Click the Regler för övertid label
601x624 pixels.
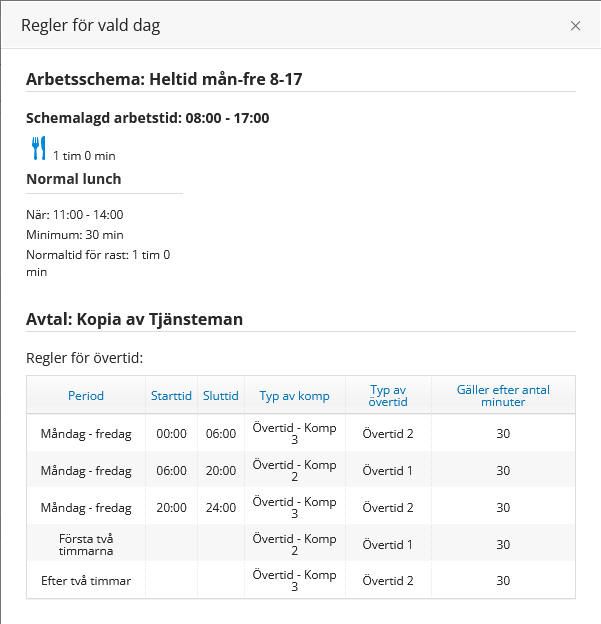(x=86, y=358)
